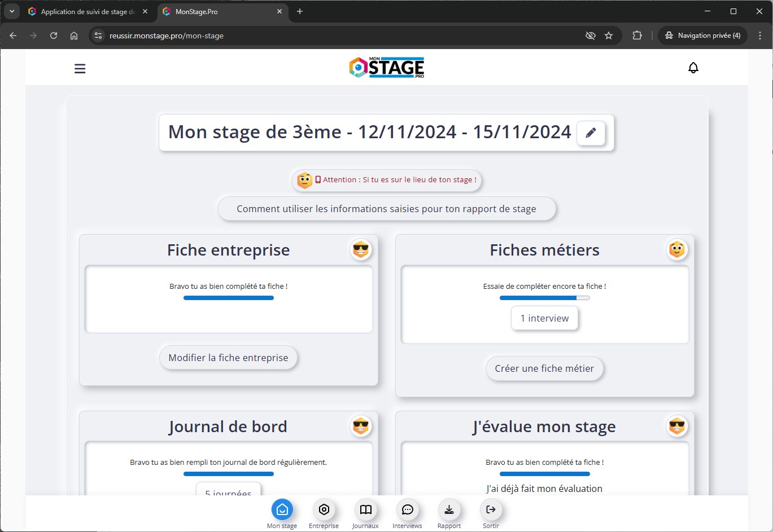Image resolution: width=773 pixels, height=532 pixels.
Task: Open Interviews from bottom navigation
Action: click(x=407, y=510)
